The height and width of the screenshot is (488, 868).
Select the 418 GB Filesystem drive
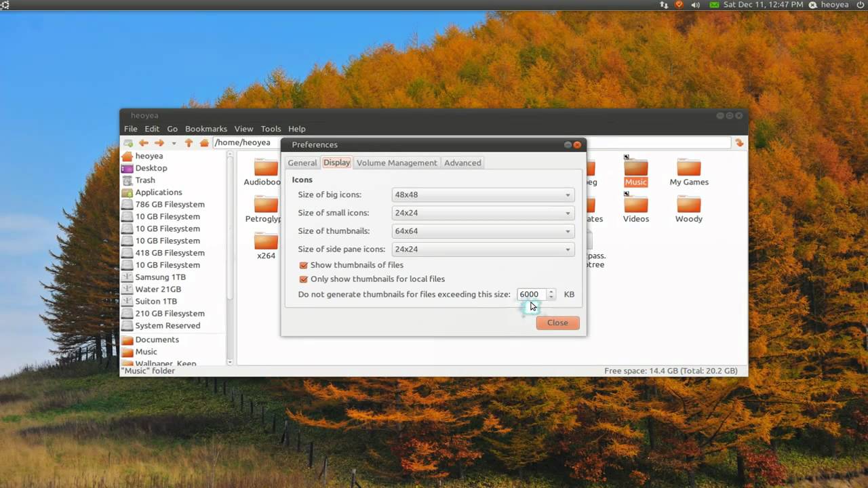pyautogui.click(x=163, y=253)
